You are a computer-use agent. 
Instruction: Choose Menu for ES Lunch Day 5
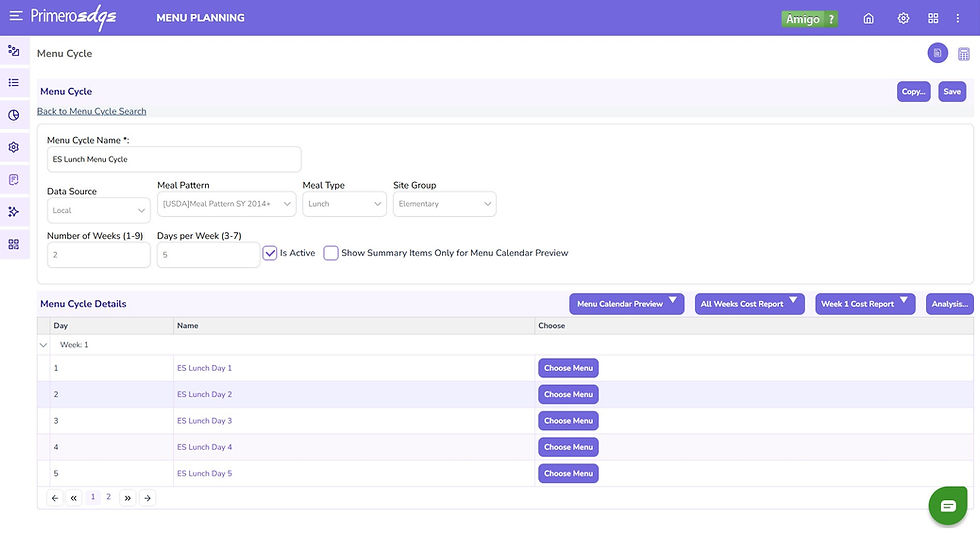568,473
